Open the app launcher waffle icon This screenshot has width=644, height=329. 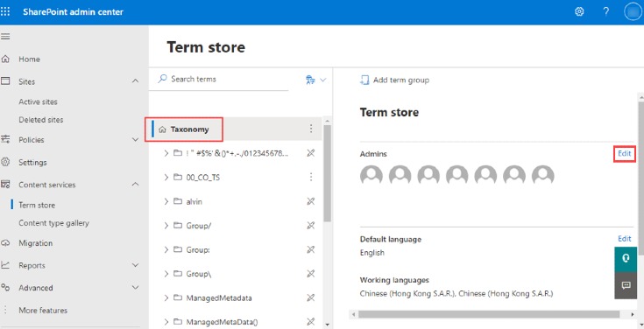pyautogui.click(x=5, y=11)
